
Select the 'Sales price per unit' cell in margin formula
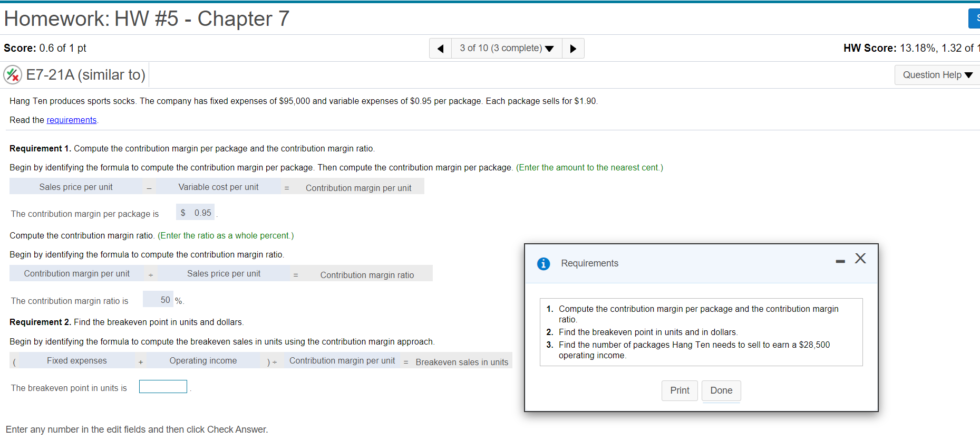76,187
